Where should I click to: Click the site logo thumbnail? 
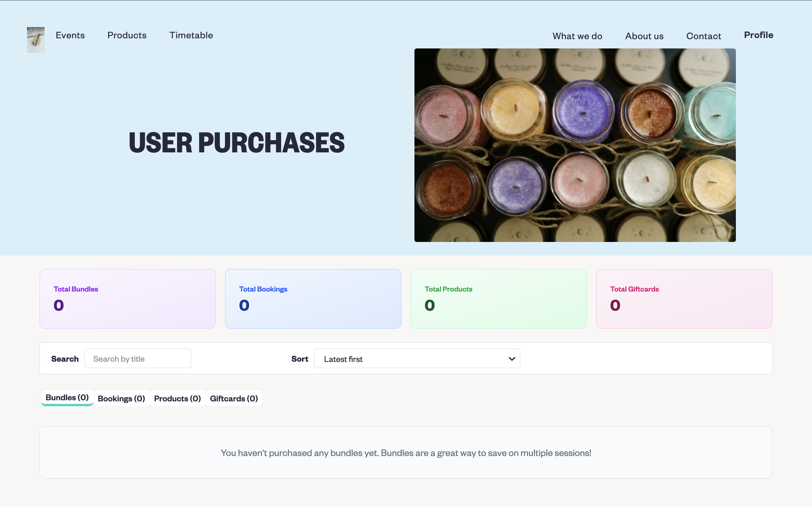click(x=36, y=39)
